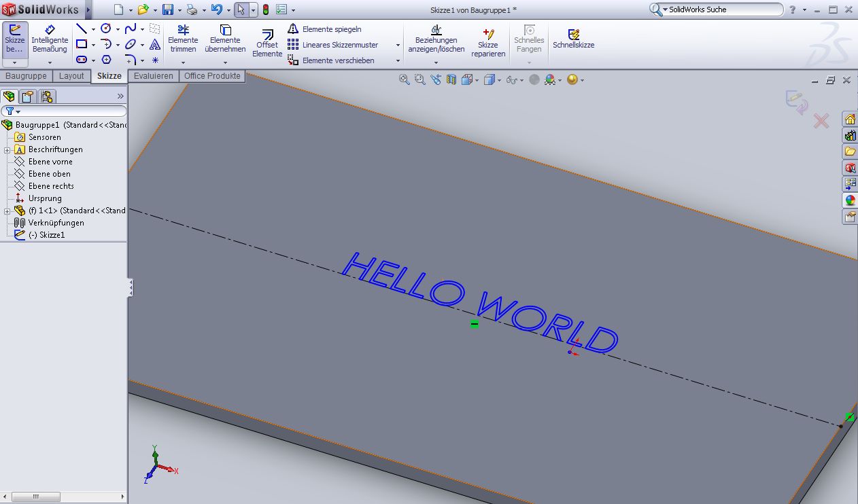Image resolution: width=858 pixels, height=504 pixels.
Task: Click the Previous View icon
Action: 436,79
